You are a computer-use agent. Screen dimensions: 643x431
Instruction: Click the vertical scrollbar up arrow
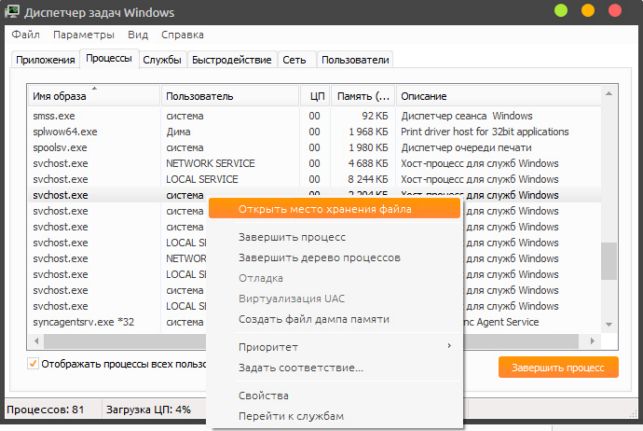609,94
